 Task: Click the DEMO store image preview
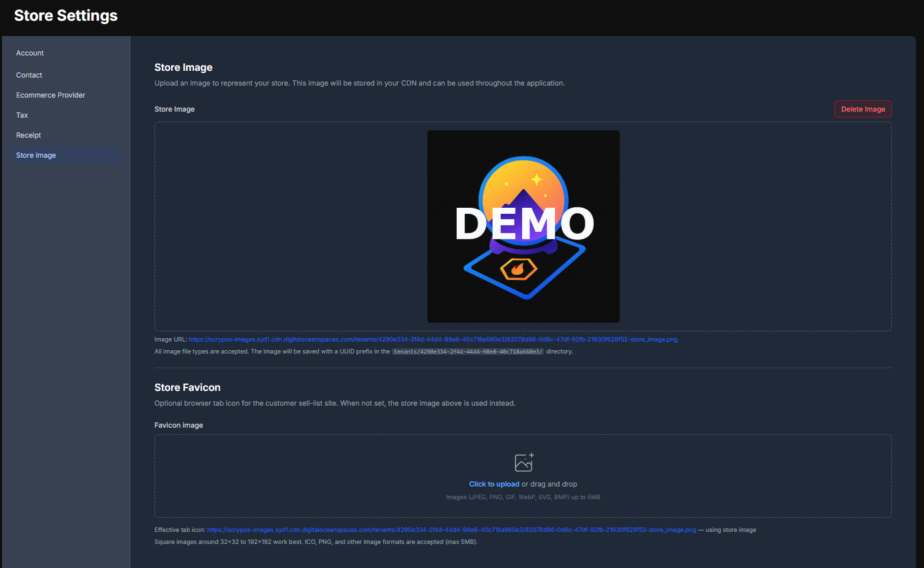[524, 227]
